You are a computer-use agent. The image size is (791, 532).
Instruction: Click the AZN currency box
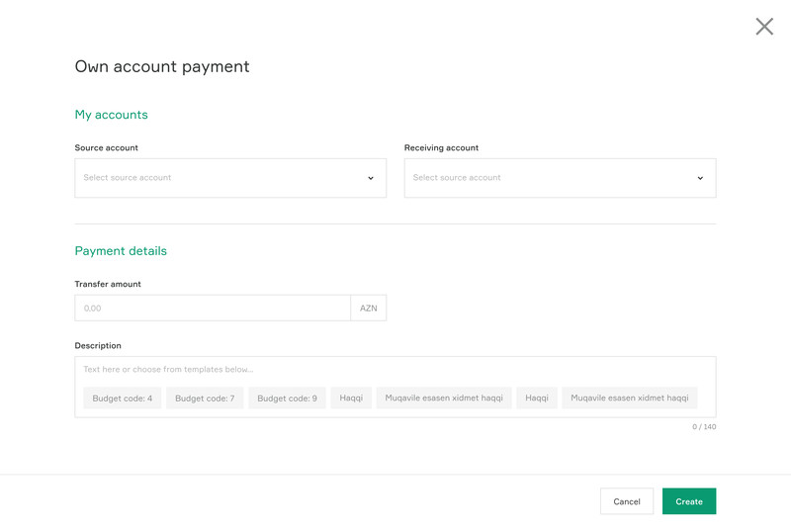[x=368, y=308]
